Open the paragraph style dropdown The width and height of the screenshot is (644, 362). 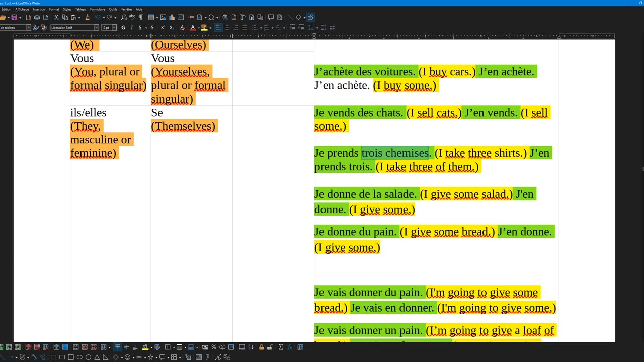pyautogui.click(x=28, y=28)
